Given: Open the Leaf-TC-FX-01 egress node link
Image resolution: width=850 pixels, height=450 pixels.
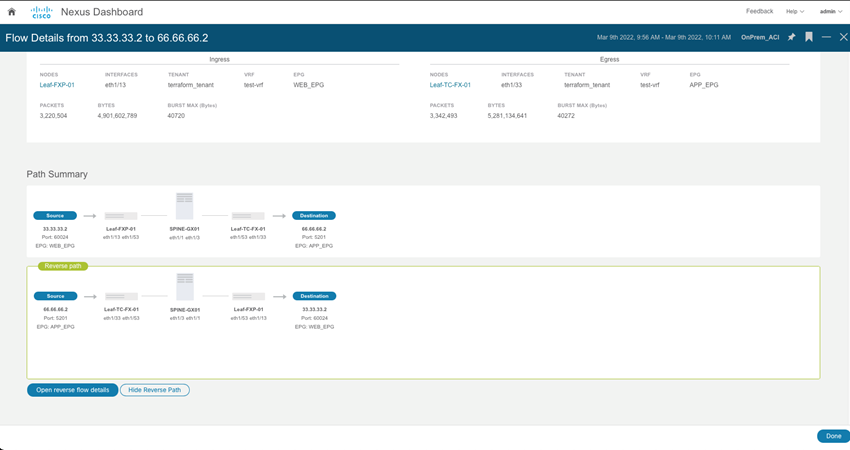Looking at the screenshot, I should click(x=450, y=85).
